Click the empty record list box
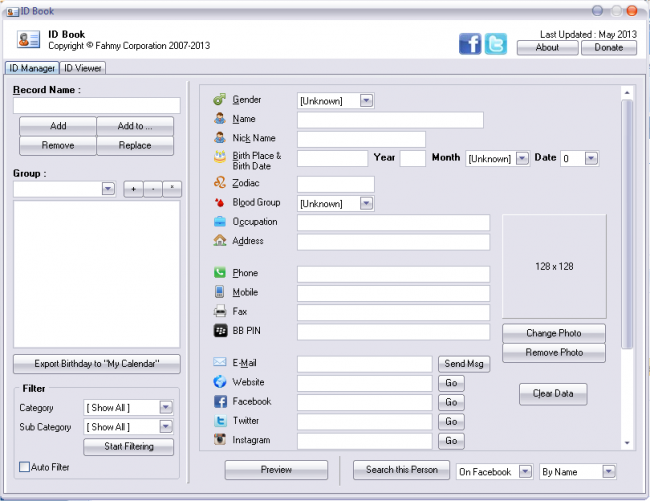 (x=97, y=274)
